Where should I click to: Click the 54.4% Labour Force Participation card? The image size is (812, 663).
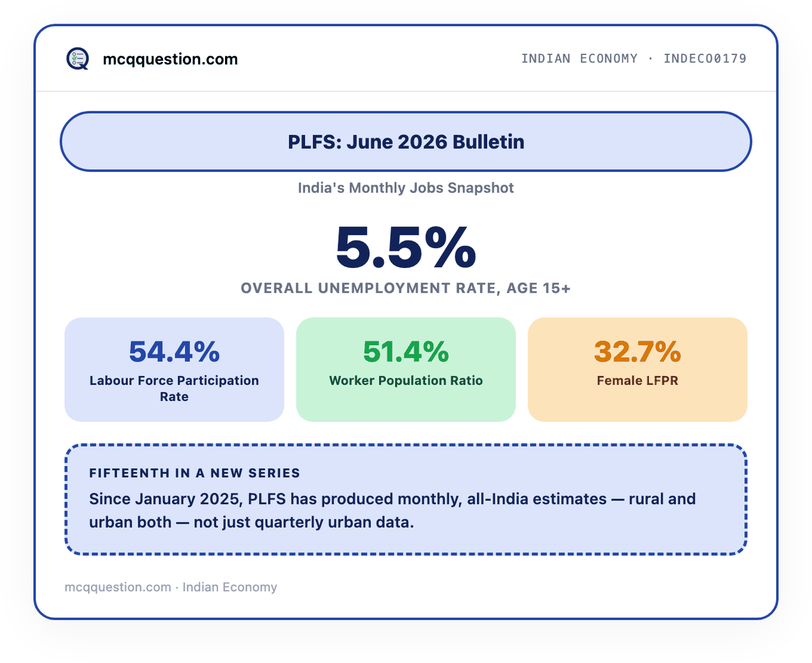[174, 370]
